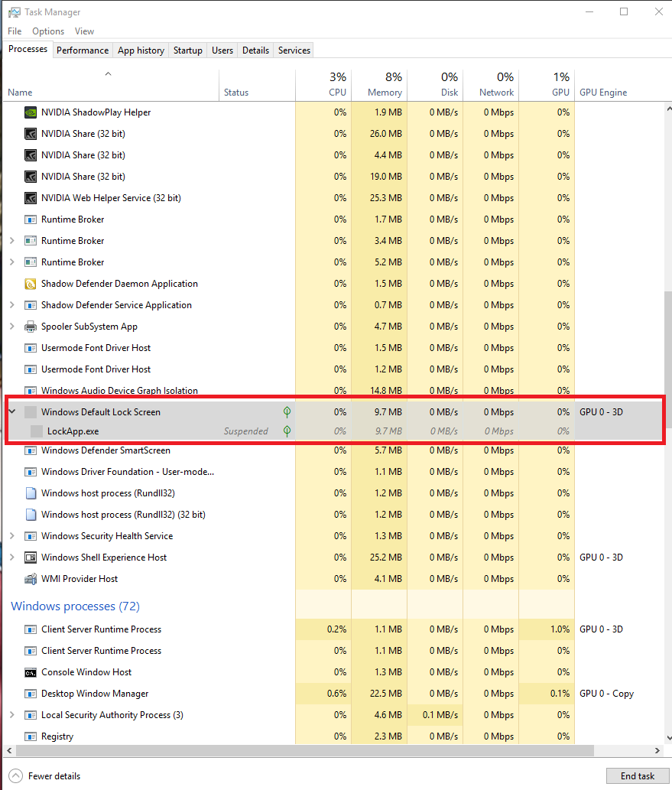Collapse view with Fewer details toggle

[x=16, y=775]
